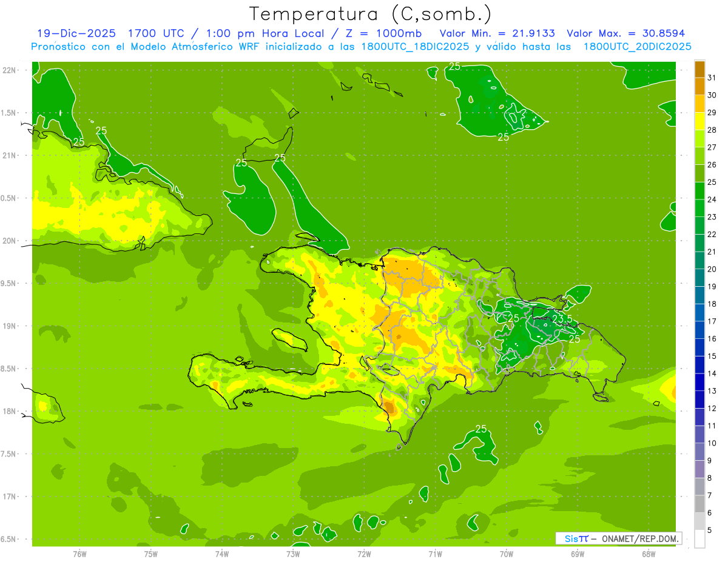Click the 21N latitude label
This screenshot has height=562, width=728.
pos(8,155)
